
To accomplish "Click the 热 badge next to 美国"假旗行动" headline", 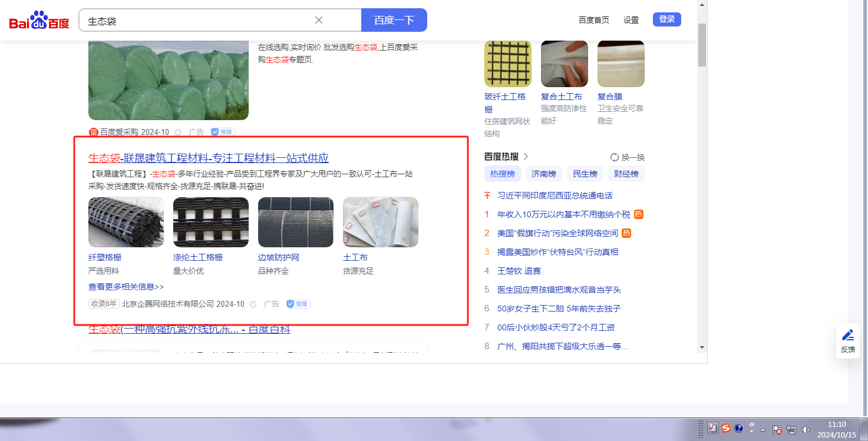I will (x=626, y=233).
